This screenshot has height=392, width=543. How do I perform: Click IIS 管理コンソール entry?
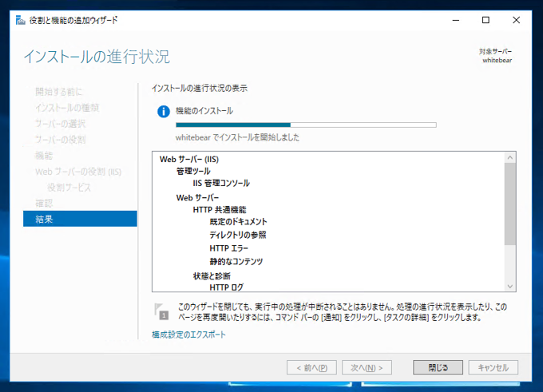221,183
